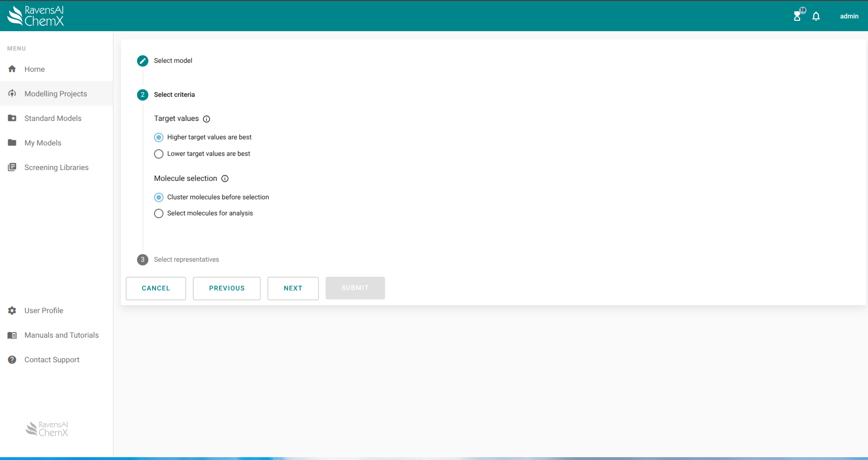
Task: Go back with the PREVIOUS button
Action: point(227,289)
